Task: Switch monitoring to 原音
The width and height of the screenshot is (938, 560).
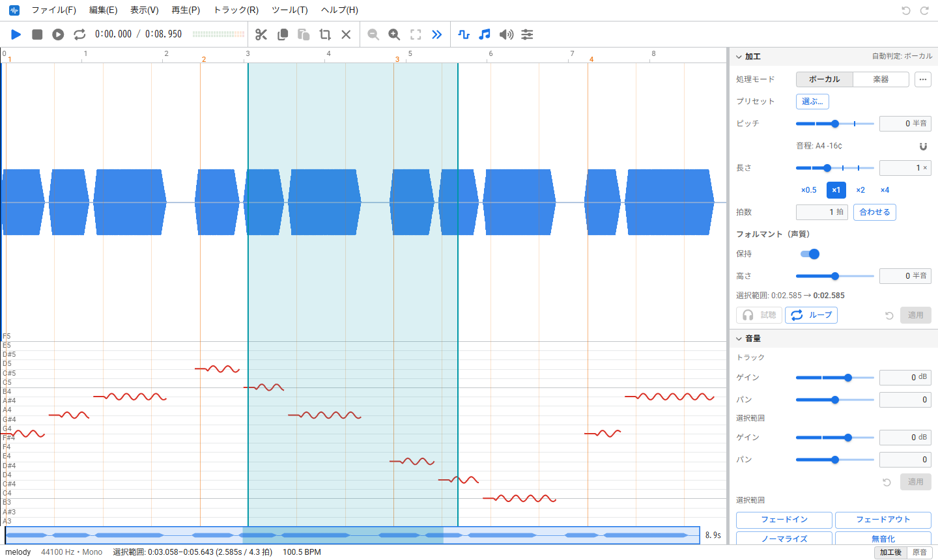Action: [x=919, y=552]
